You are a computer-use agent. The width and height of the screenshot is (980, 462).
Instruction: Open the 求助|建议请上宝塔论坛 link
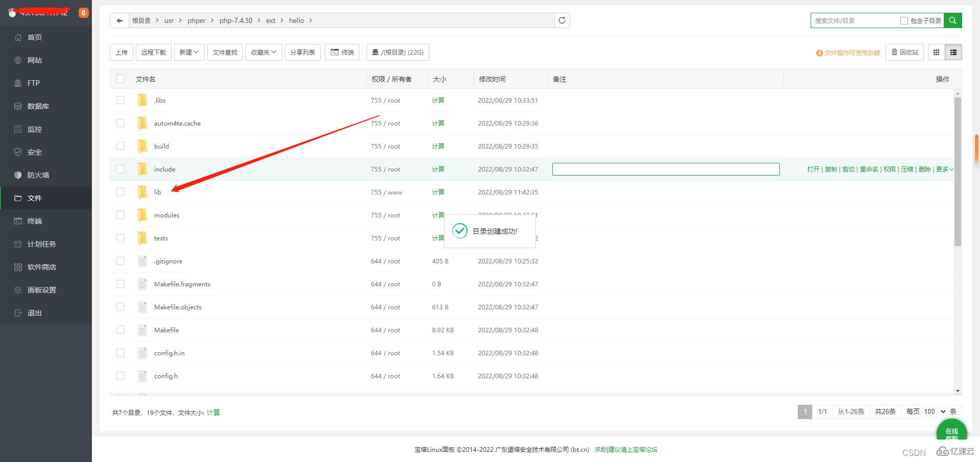click(626, 450)
